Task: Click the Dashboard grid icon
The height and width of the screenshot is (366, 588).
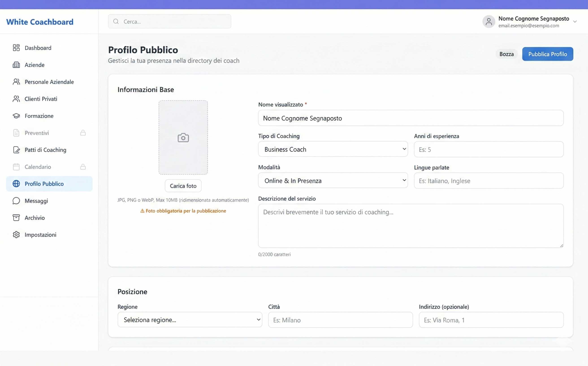Action: click(x=16, y=48)
